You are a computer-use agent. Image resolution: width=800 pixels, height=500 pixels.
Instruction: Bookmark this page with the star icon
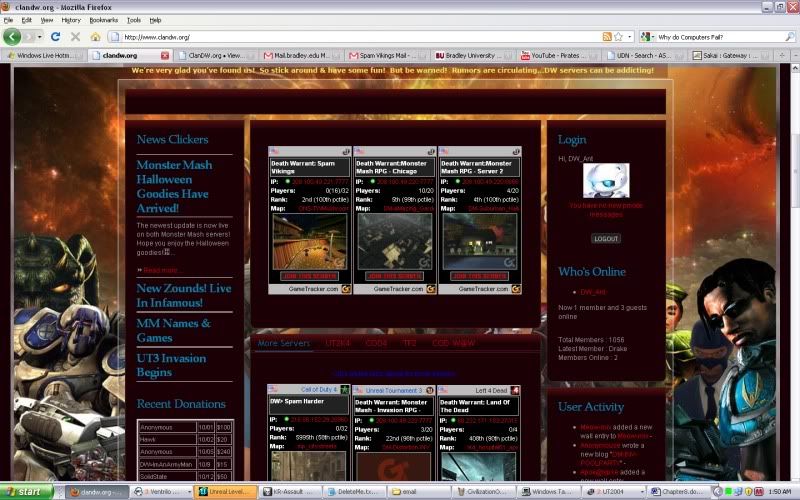coord(618,37)
